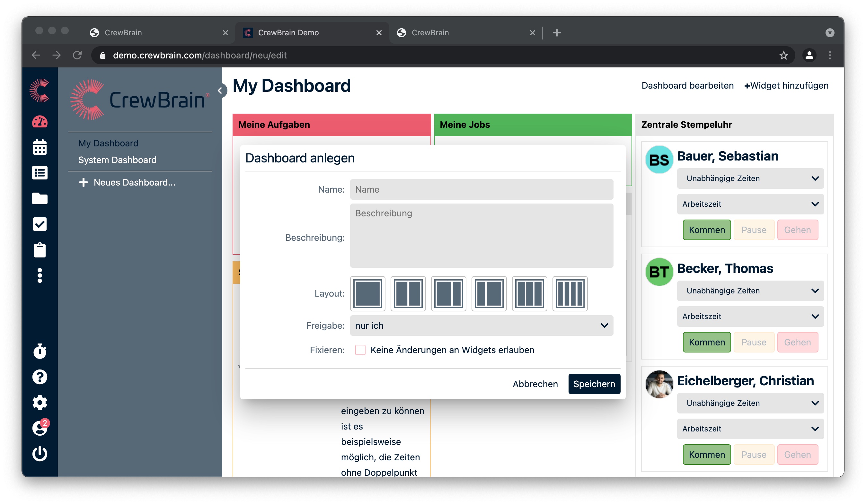This screenshot has height=504, width=866.
Task: Select the checkmark tasks icon in sidebar
Action: (40, 224)
